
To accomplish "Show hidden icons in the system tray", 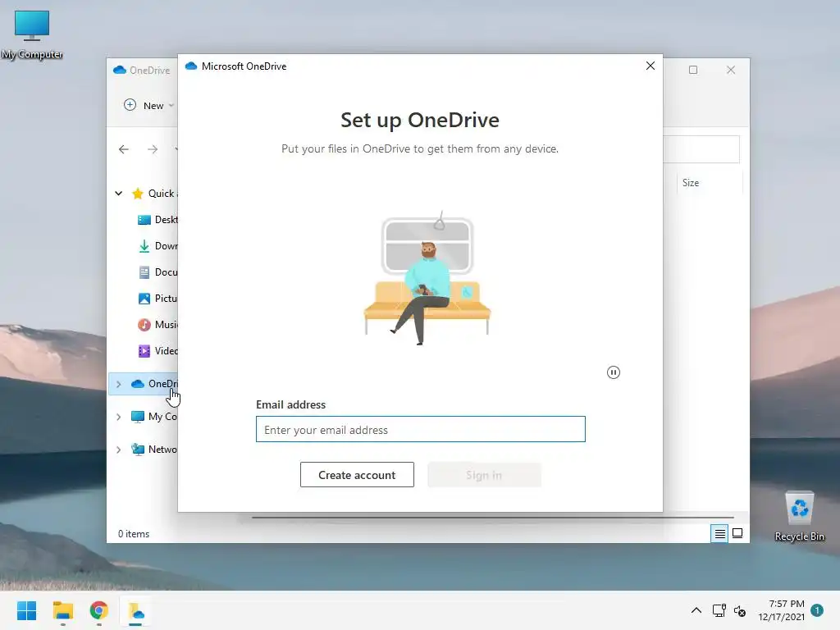I will [696, 610].
